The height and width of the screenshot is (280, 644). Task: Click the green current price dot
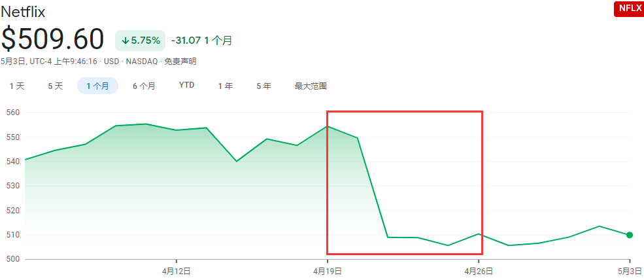630,235
